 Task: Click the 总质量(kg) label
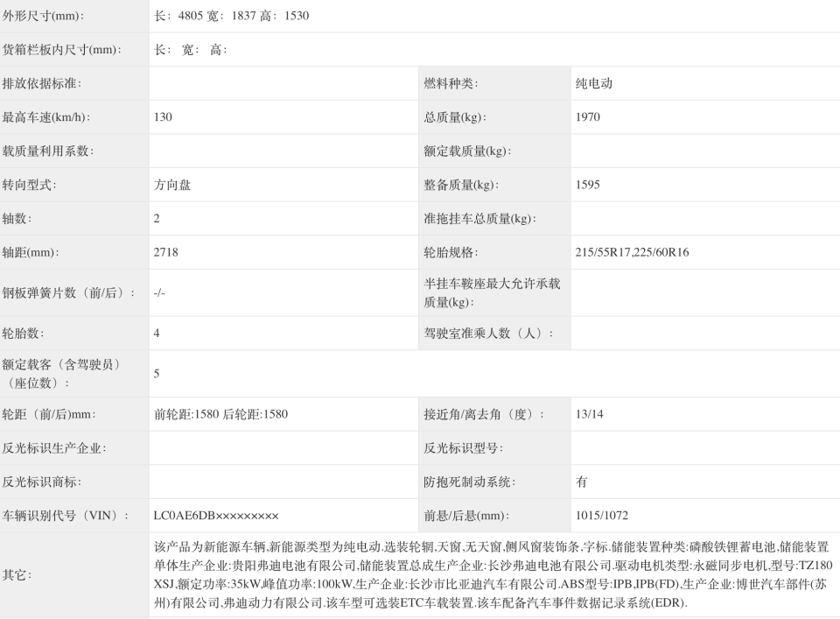click(x=455, y=117)
